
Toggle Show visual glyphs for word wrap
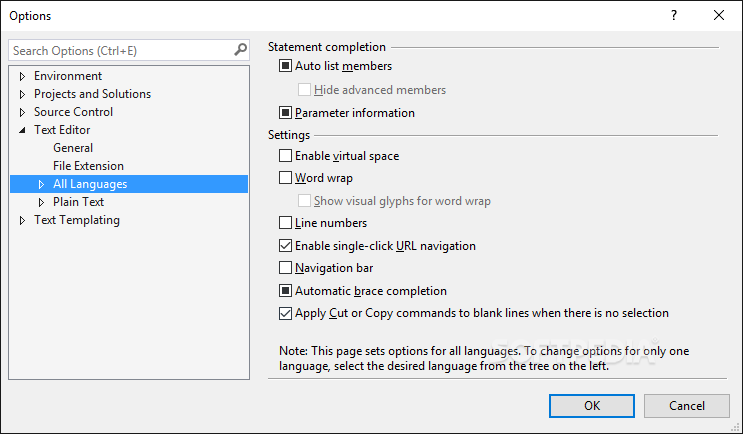(x=304, y=200)
